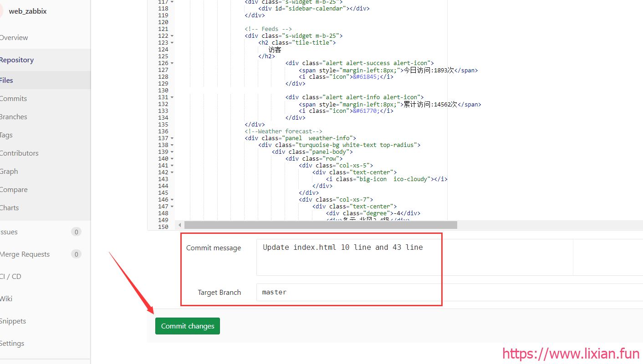Click the horizontal scrollbar's left arrow

coord(180,225)
